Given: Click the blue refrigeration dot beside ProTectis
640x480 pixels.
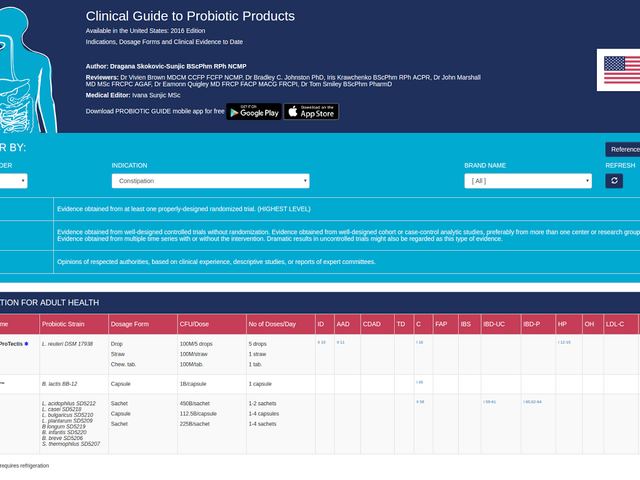Looking at the screenshot, I should pos(27,344).
